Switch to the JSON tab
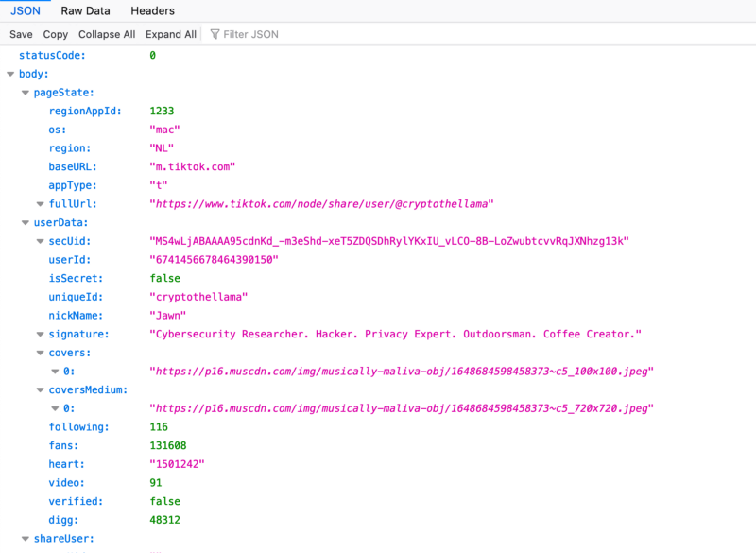The image size is (756, 553). coord(26,10)
